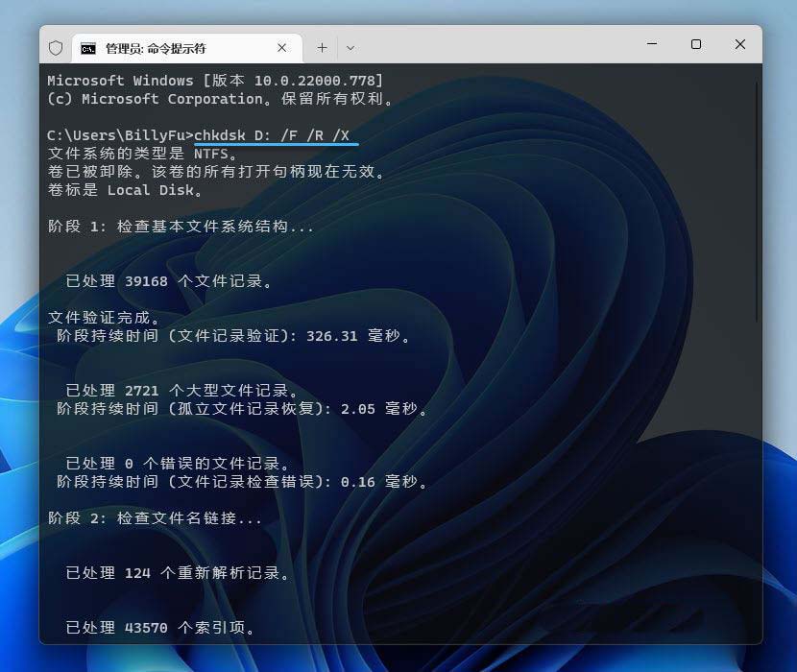This screenshot has width=797, height=672.
Task: Click the 已处理 124 个重新解析记录 line
Action: [178, 573]
